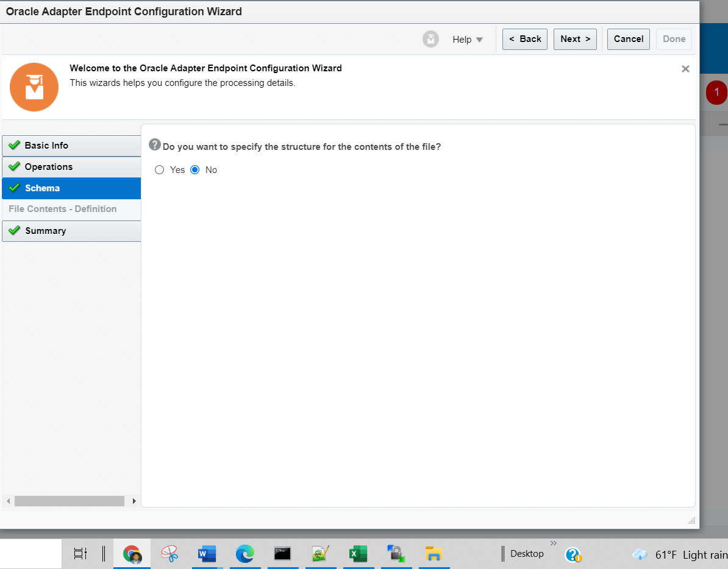This screenshot has width=728, height=569.
Task: Click the question mark help icon beside structure prompt
Action: (155, 144)
